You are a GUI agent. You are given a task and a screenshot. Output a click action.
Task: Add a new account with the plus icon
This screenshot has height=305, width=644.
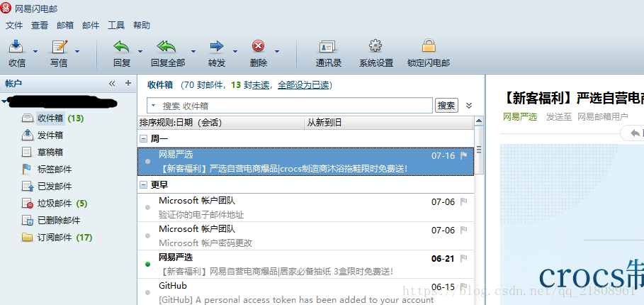(128, 84)
